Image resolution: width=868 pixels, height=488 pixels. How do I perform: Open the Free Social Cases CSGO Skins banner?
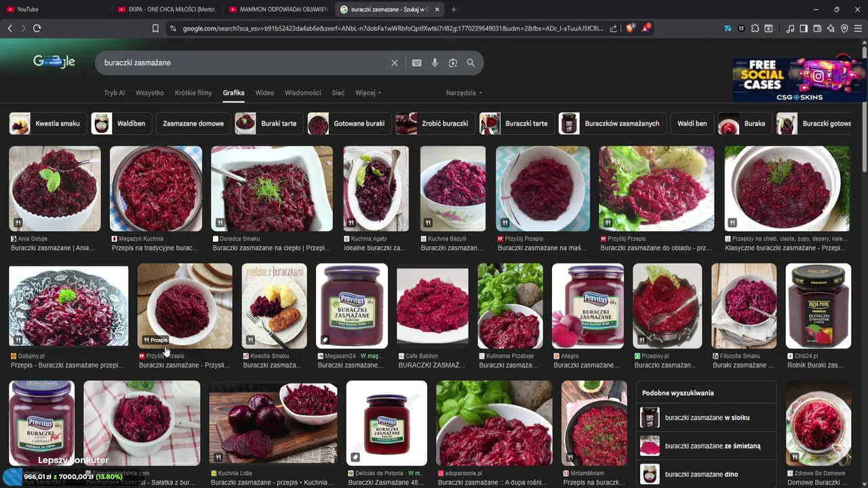[x=800, y=79]
